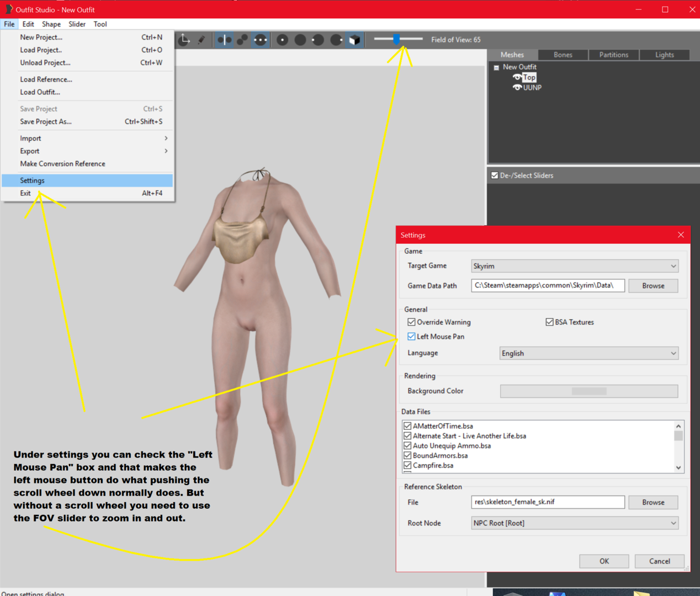Image resolution: width=700 pixels, height=596 pixels.
Task: Uncheck De-/Select Sliders checkbox
Action: coord(495,175)
